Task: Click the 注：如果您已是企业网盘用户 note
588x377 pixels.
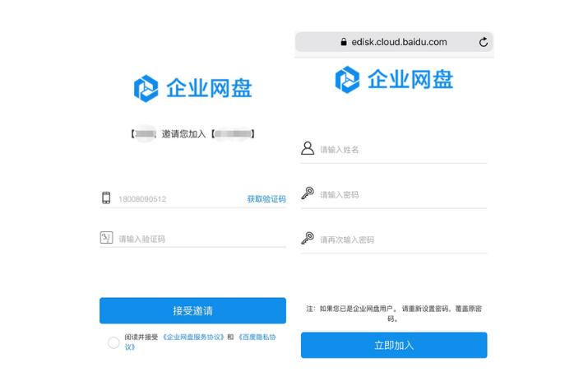Action: coord(394,314)
